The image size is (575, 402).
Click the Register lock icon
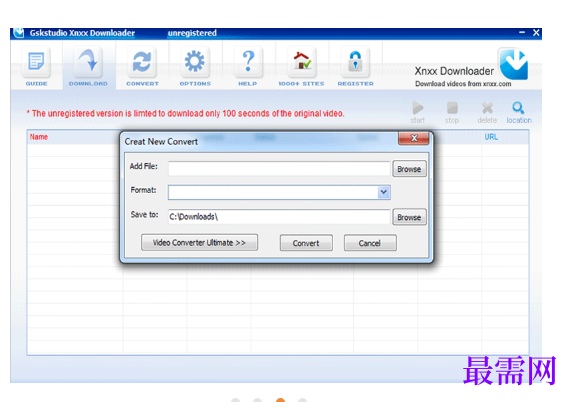point(355,62)
